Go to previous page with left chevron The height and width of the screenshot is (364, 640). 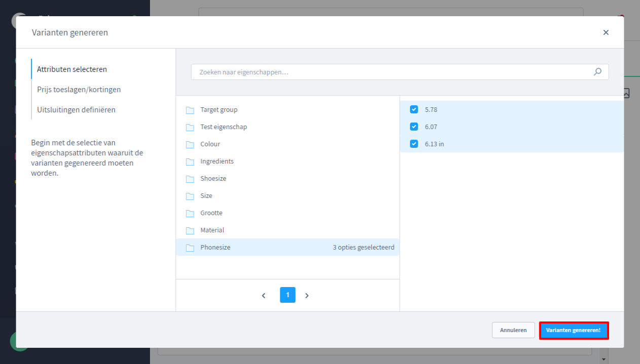pos(263,295)
